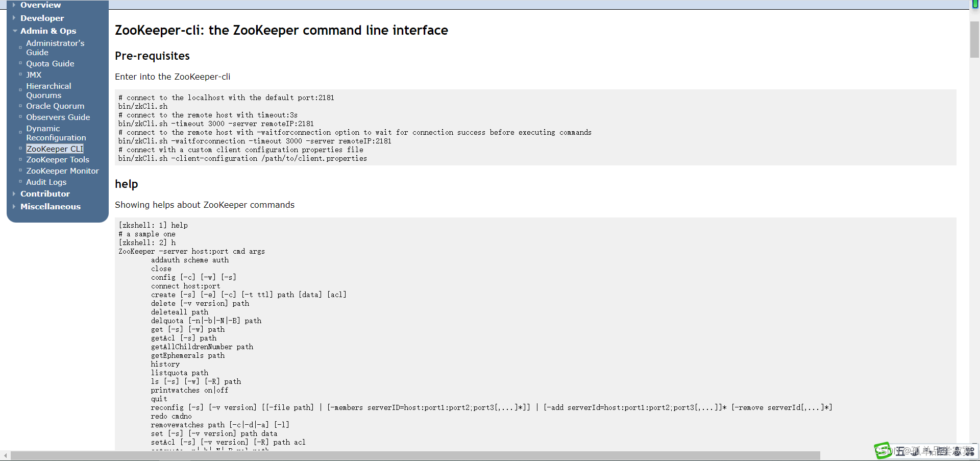Click the "getEphemerals path" command
The image size is (980, 461).
tap(188, 355)
